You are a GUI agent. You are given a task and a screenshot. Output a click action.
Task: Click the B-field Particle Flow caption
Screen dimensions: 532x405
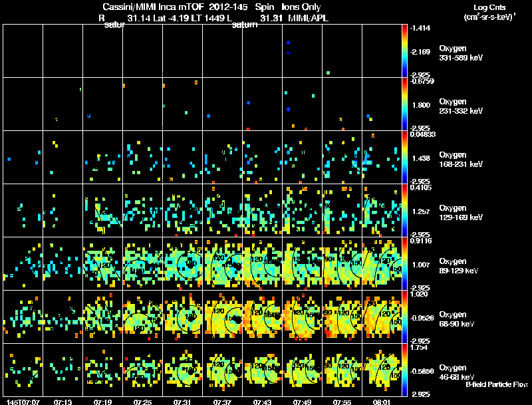497,384
